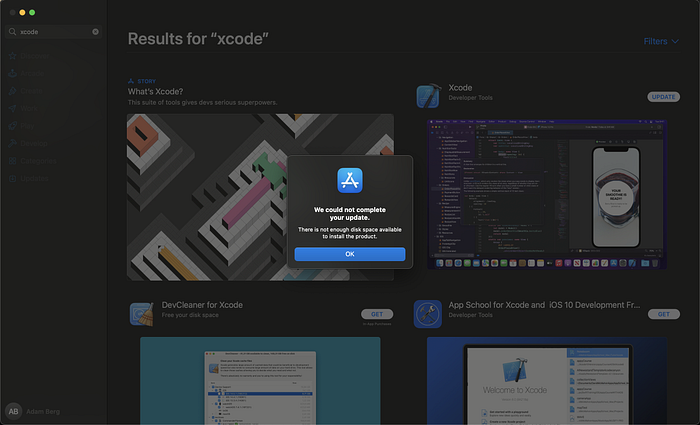
Task: Clear the xcode search field
Action: pyautogui.click(x=96, y=32)
